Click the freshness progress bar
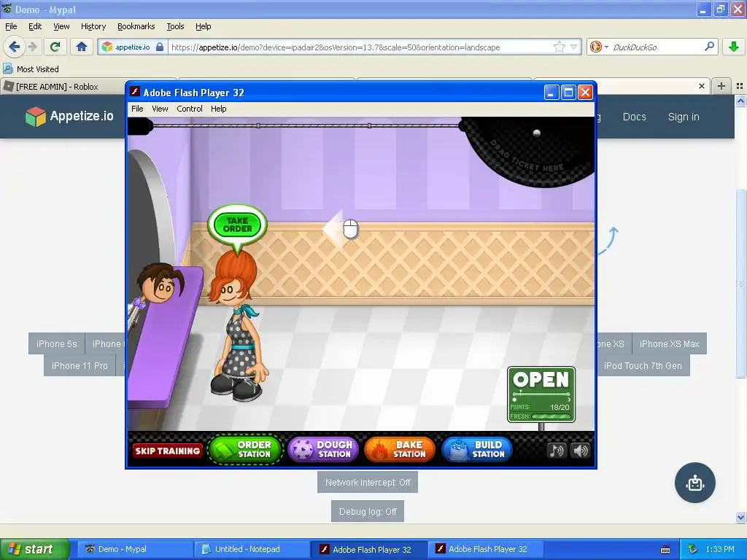 tap(551, 416)
